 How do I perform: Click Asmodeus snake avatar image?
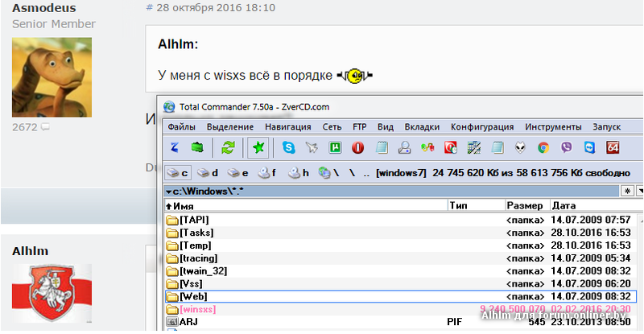tap(52, 77)
